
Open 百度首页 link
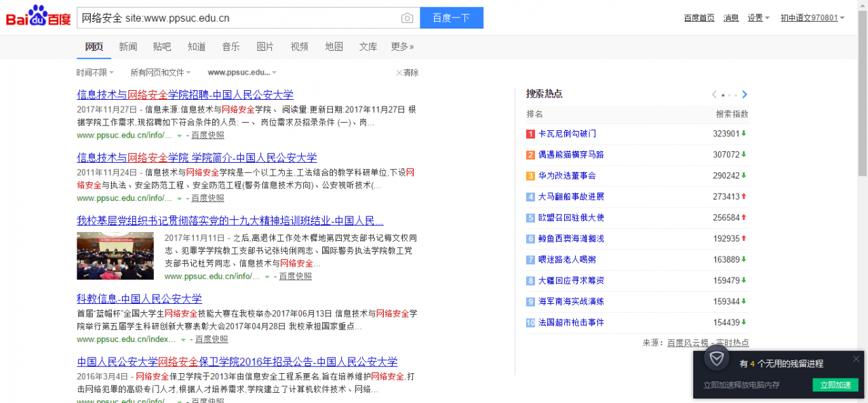[x=699, y=18]
